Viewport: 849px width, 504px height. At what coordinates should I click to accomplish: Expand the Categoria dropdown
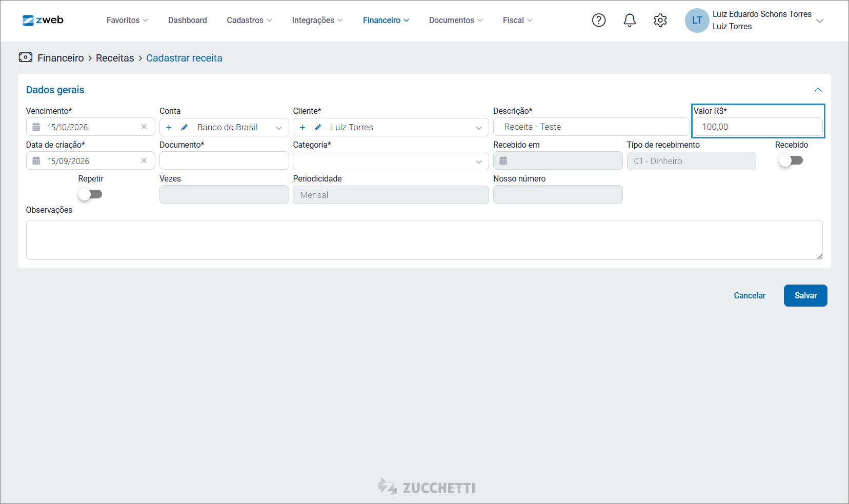(x=391, y=161)
